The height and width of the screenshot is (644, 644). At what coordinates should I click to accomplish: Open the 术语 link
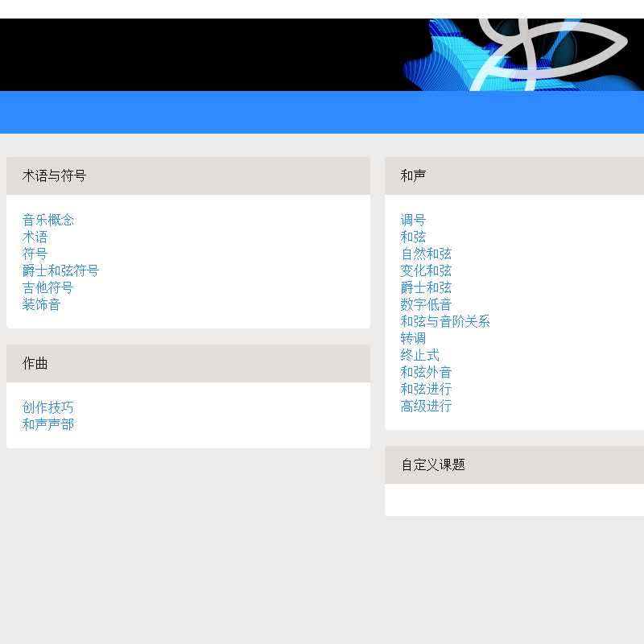click(x=35, y=237)
